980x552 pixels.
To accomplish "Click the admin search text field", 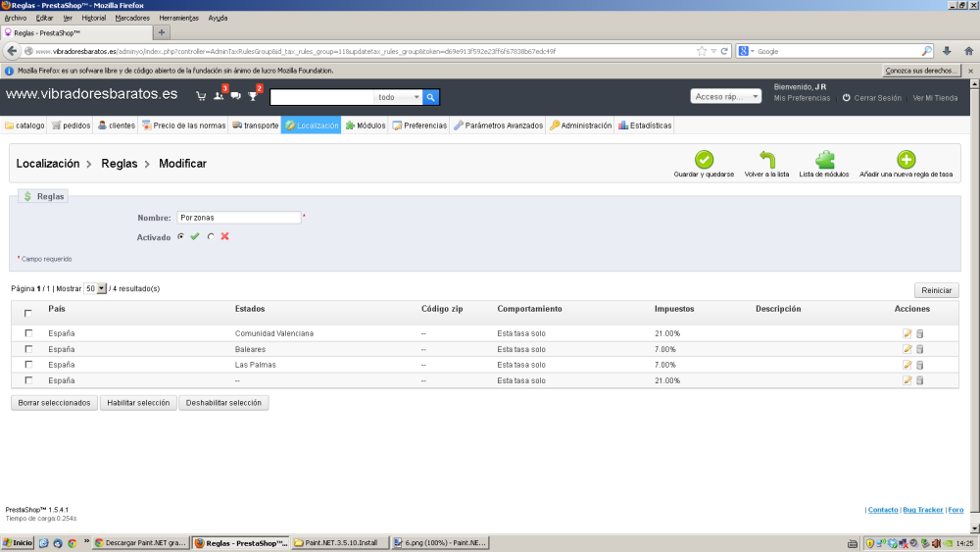I will coord(322,97).
